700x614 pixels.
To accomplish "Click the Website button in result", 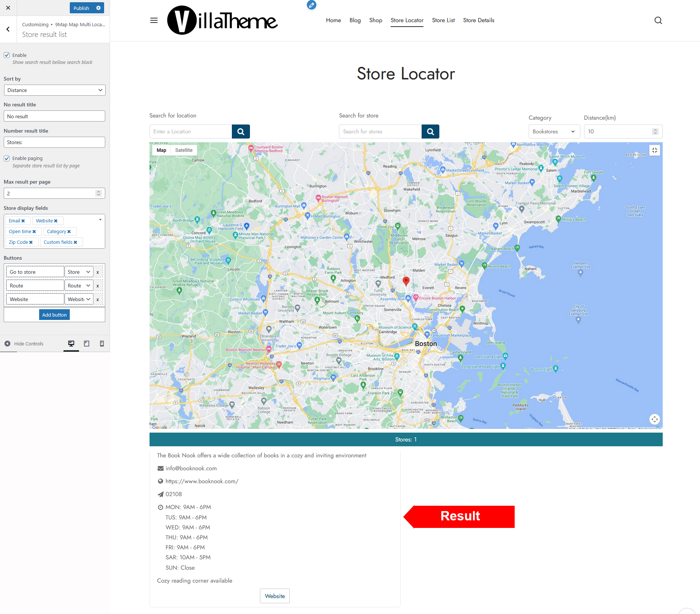I will point(275,596).
